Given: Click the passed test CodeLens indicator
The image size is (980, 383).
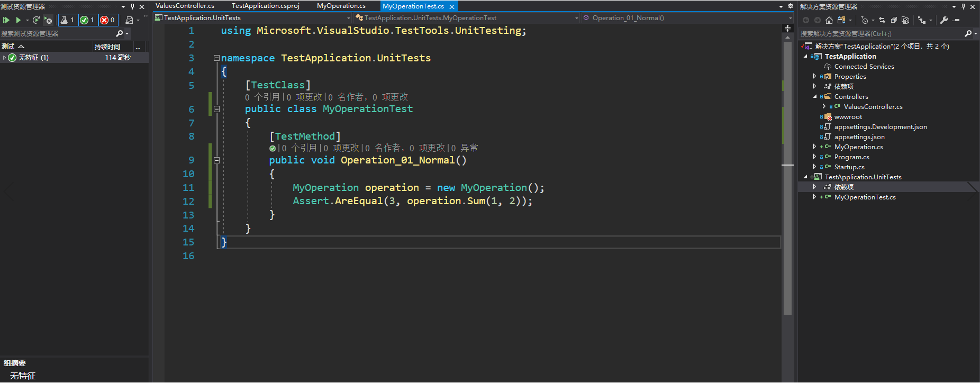Looking at the screenshot, I should coord(272,149).
